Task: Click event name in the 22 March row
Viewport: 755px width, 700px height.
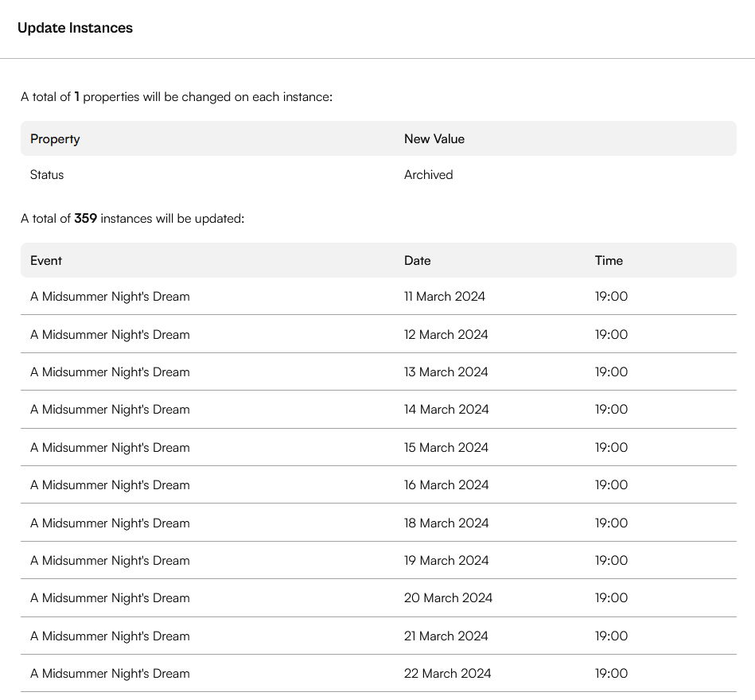Action: click(x=110, y=674)
